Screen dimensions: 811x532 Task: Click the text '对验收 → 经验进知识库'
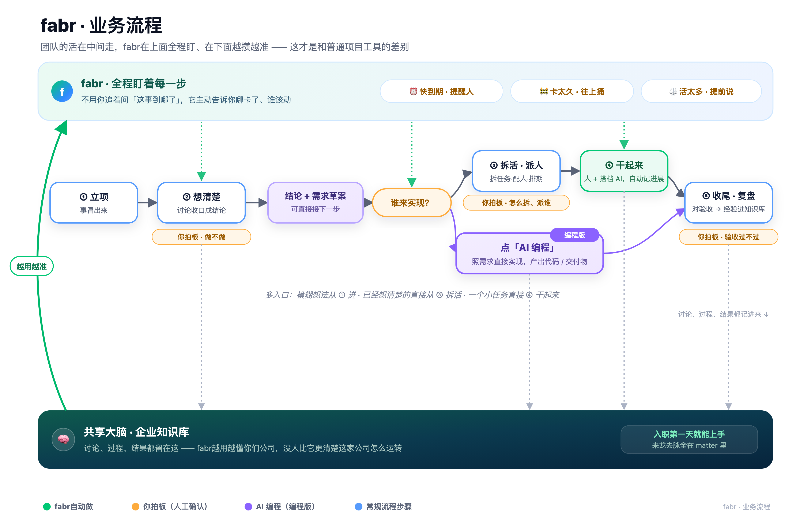click(729, 209)
